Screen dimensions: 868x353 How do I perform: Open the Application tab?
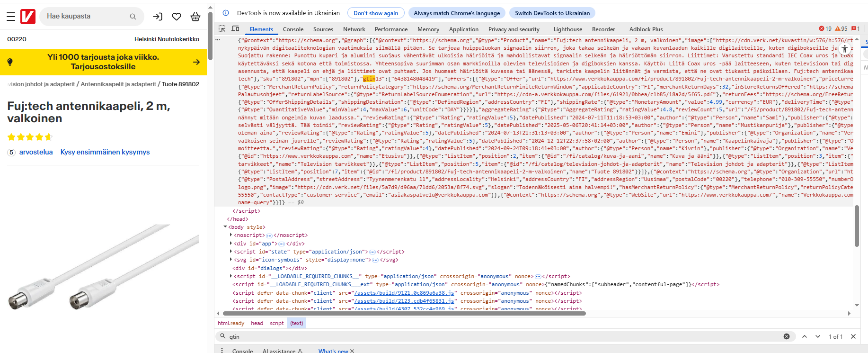(464, 29)
